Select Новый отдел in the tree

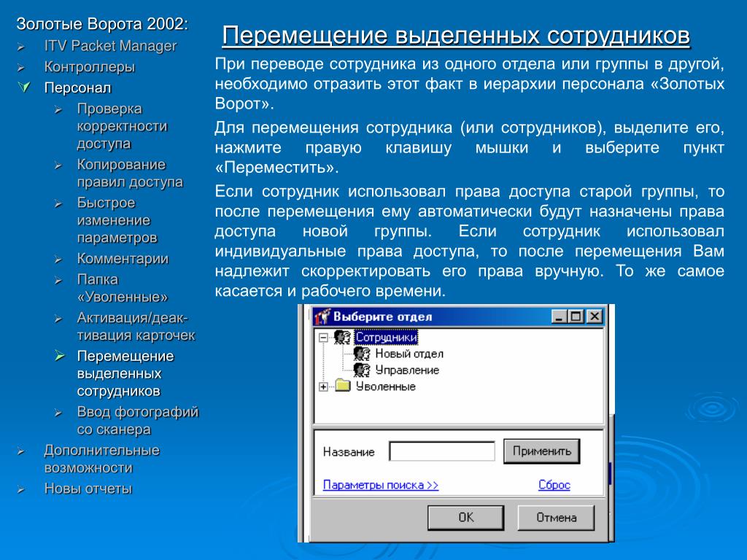(409, 354)
